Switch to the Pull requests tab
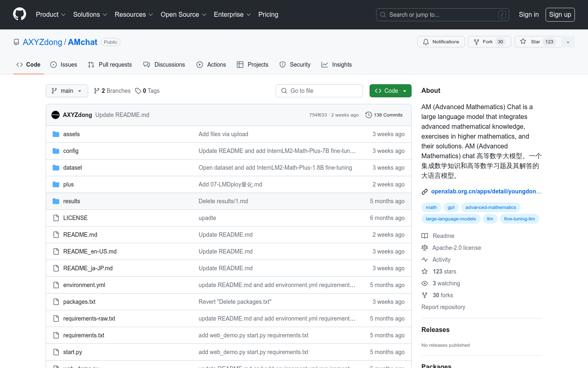The width and height of the screenshot is (588, 368). coord(110,65)
